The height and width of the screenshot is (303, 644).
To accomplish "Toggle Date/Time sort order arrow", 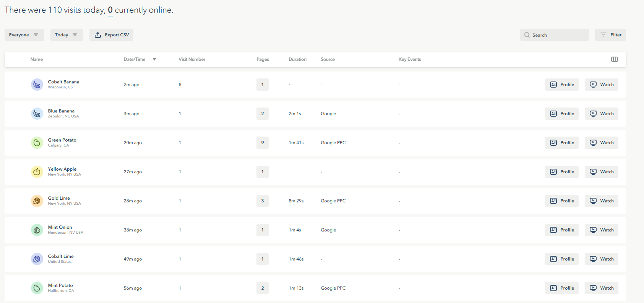I will point(154,59).
